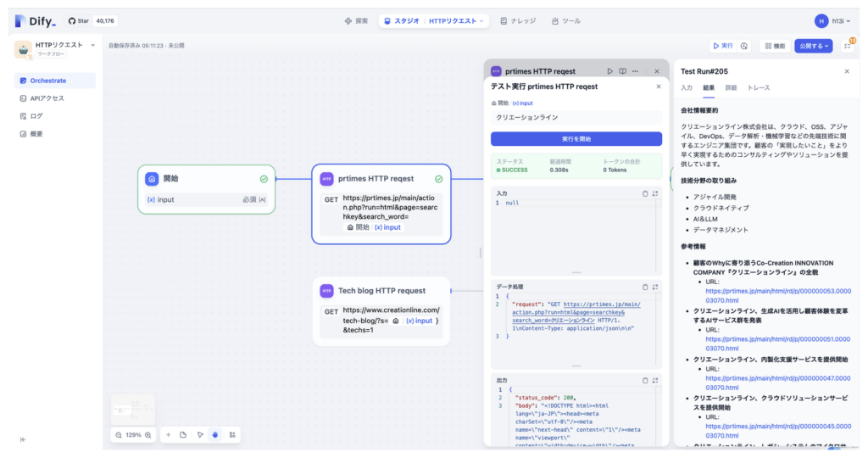Click the クリエーションライン input field

[576, 117]
